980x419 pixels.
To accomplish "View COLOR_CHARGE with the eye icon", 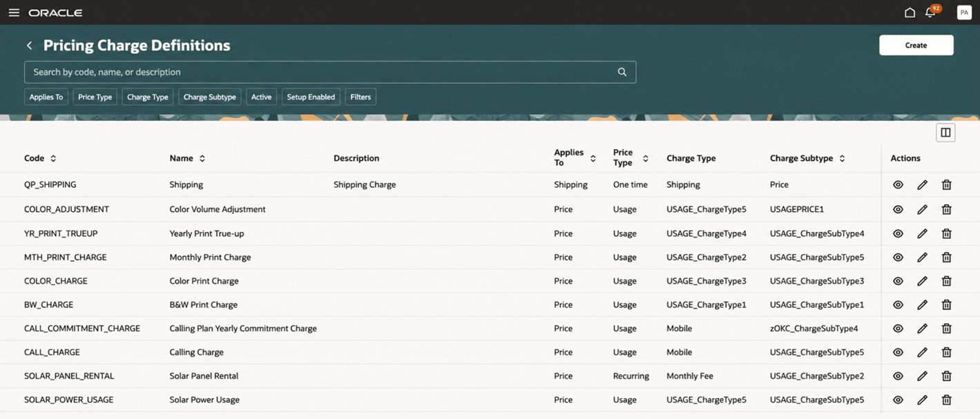I will pos(898,281).
